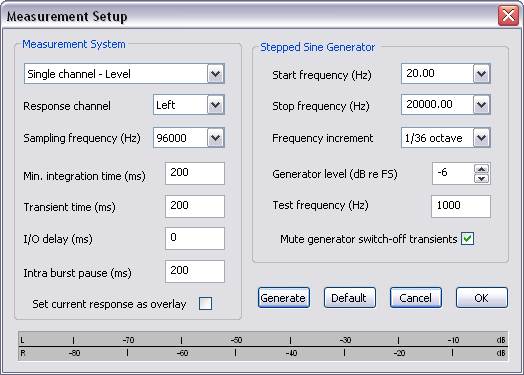The height and width of the screenshot is (375, 524).
Task: Click the R channel level meter
Action: 263,354
